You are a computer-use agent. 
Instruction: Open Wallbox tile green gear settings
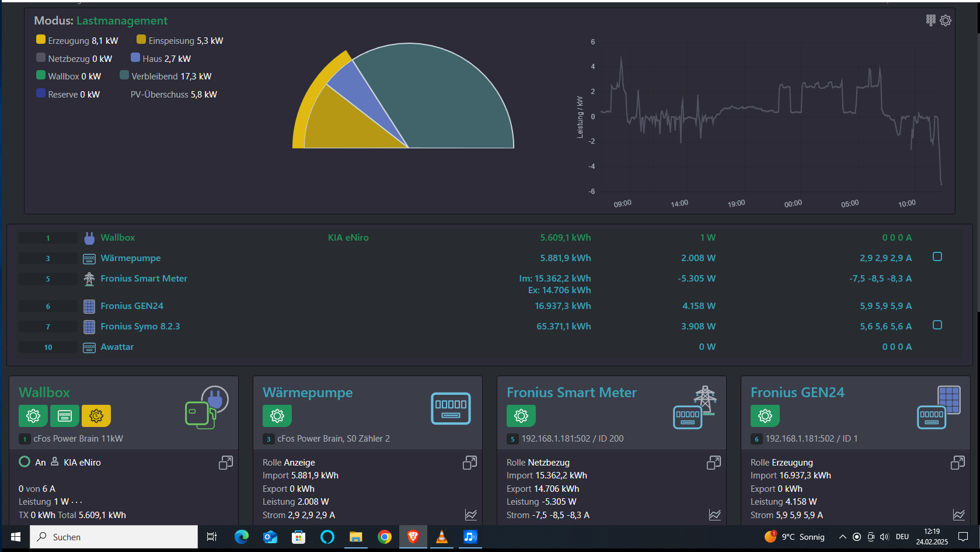(33, 416)
